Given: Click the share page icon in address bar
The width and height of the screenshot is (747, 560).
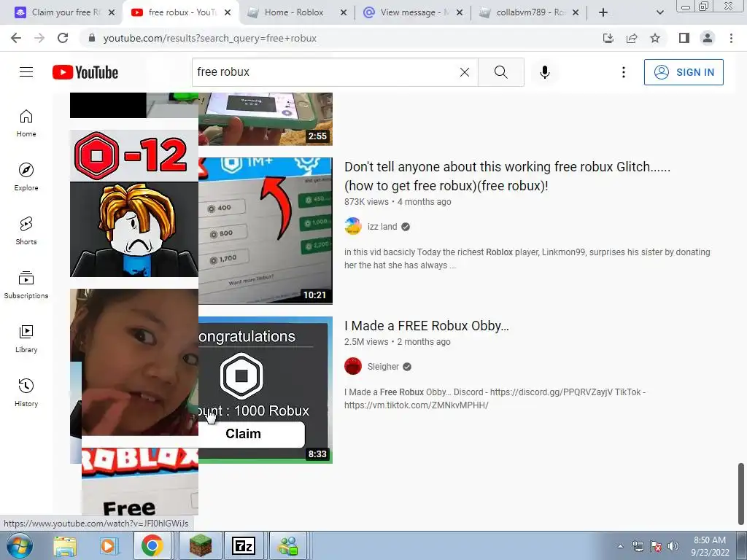Looking at the screenshot, I should click(632, 38).
